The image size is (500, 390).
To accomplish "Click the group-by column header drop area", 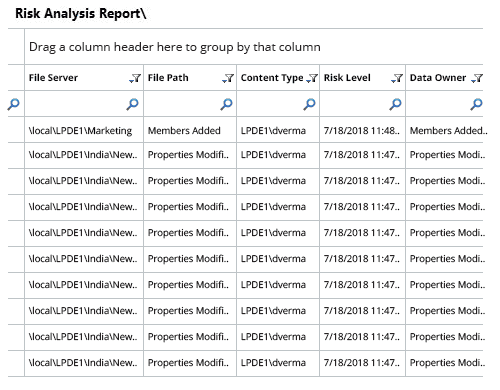I will click(253, 47).
